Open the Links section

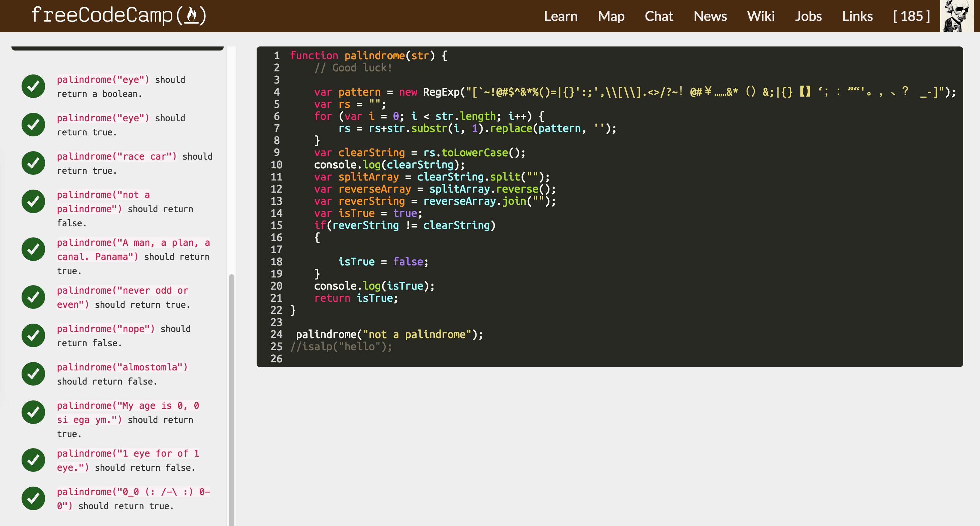pyautogui.click(x=857, y=16)
